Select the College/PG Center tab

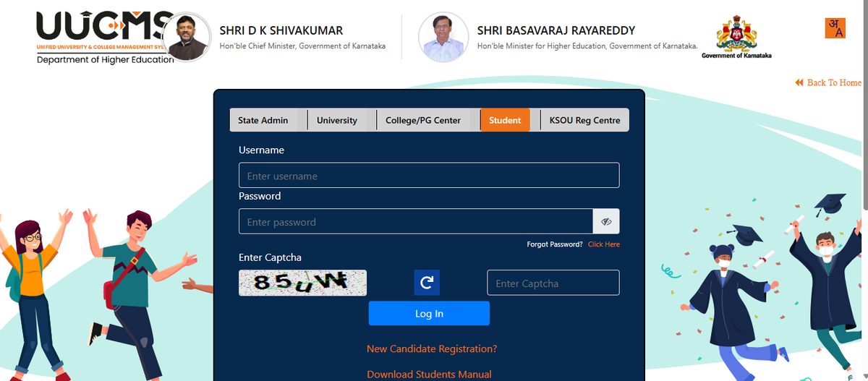pyautogui.click(x=423, y=120)
